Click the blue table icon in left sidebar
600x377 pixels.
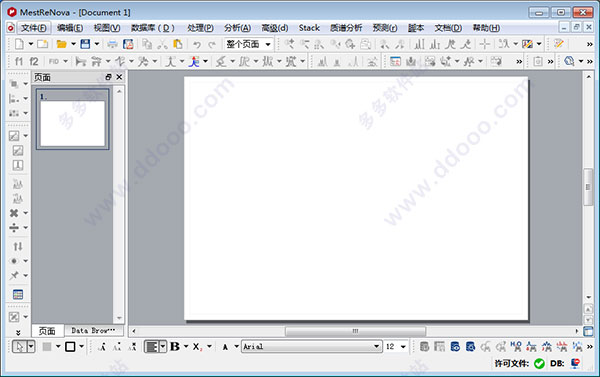coord(18,294)
